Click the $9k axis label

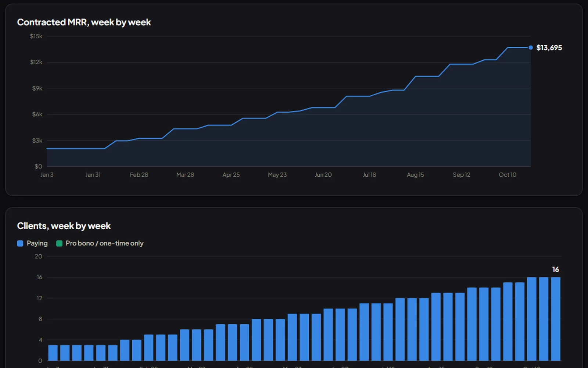coord(37,88)
